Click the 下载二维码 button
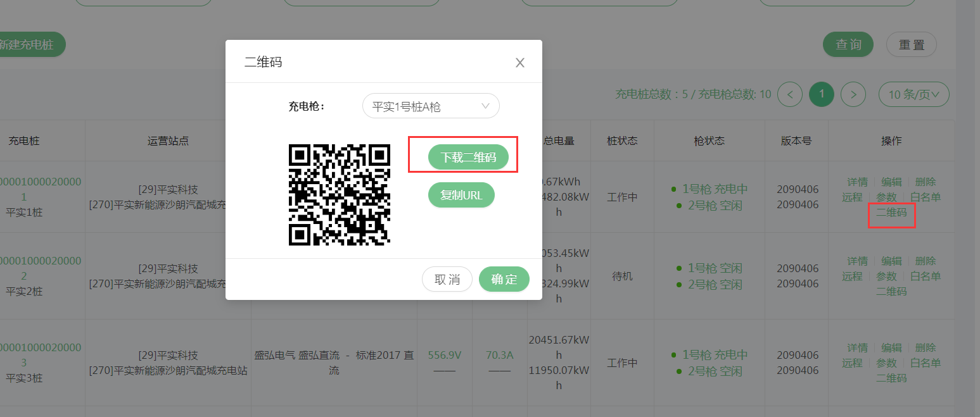 click(468, 158)
